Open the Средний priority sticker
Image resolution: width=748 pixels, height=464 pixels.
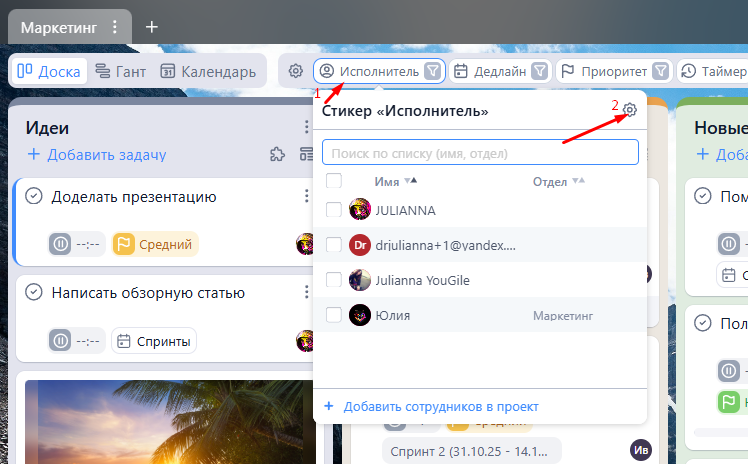tap(156, 244)
